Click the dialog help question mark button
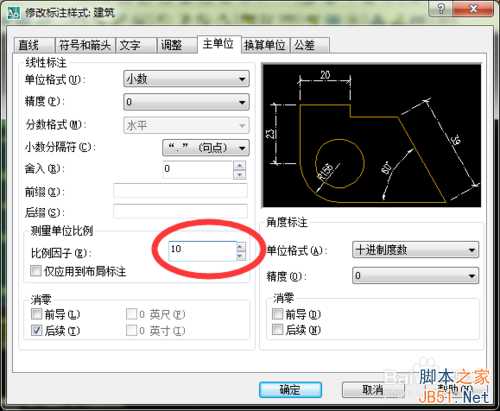 coord(442,9)
